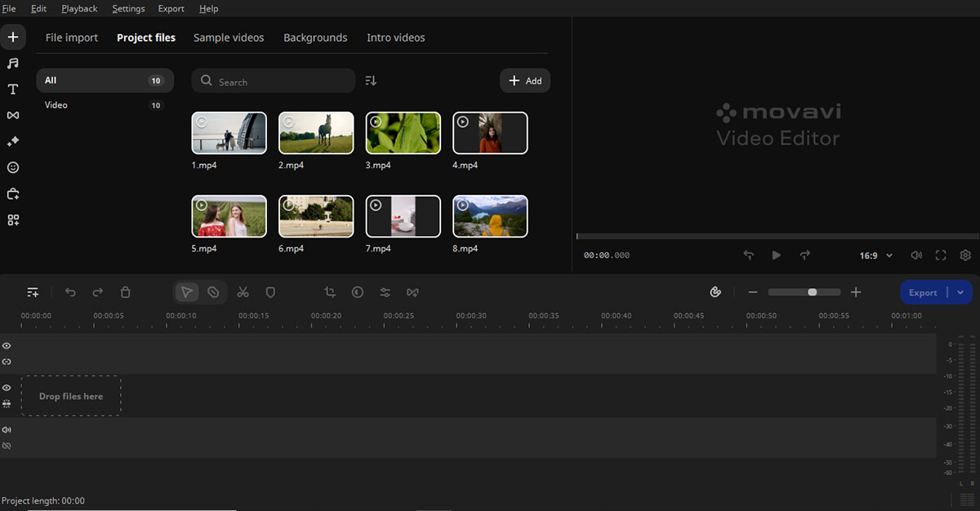980x511 pixels.
Task: Select the Scissors tool to split clip
Action: click(x=243, y=291)
